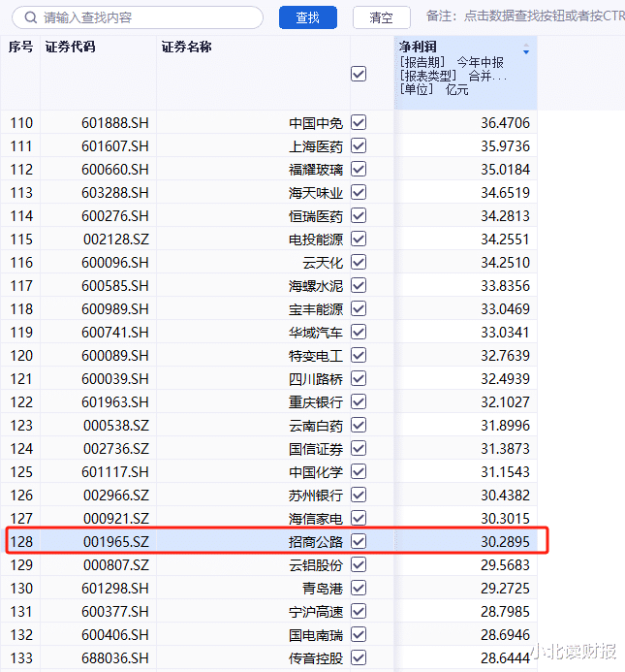Uncheck the checkbox for 国信证券
This screenshot has height=672, width=625.
tap(359, 448)
